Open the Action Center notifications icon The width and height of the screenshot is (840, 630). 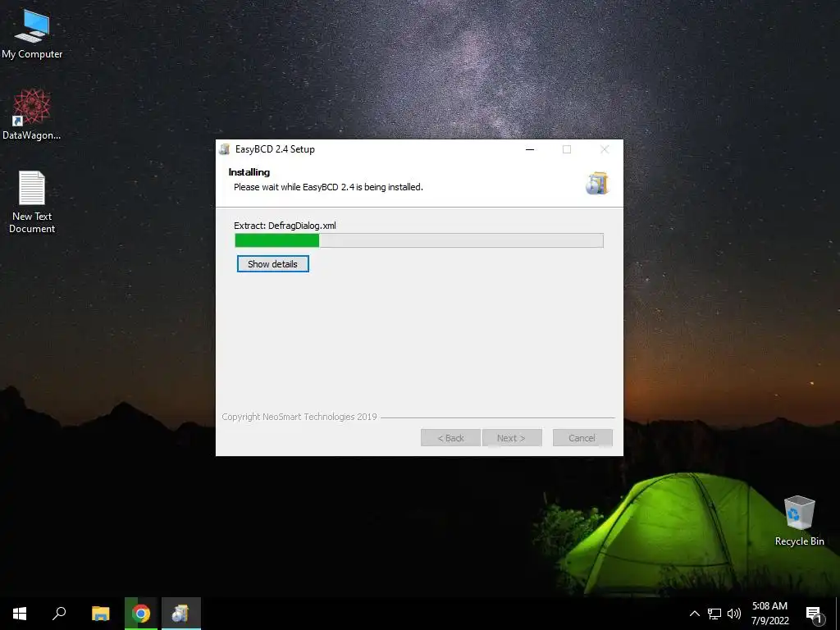pyautogui.click(x=814, y=614)
